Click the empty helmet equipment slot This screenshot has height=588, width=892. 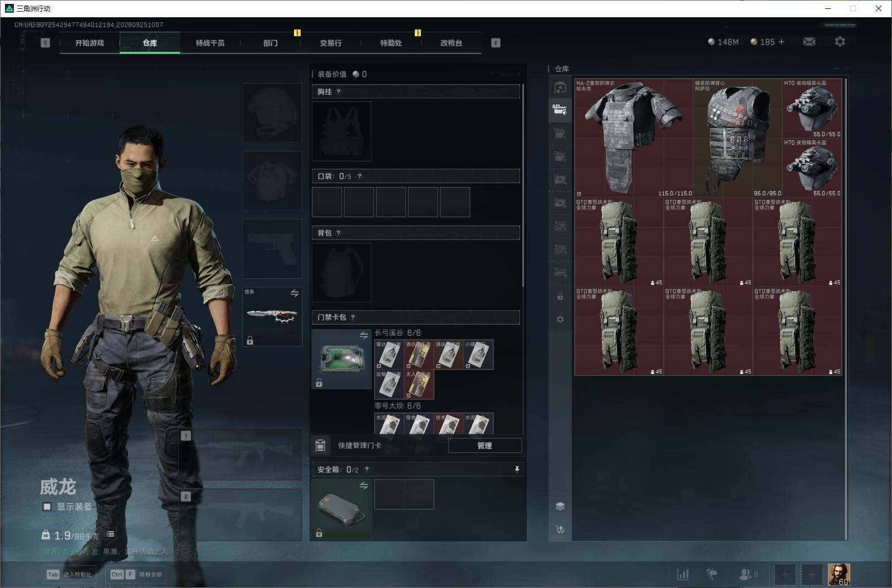(x=272, y=112)
